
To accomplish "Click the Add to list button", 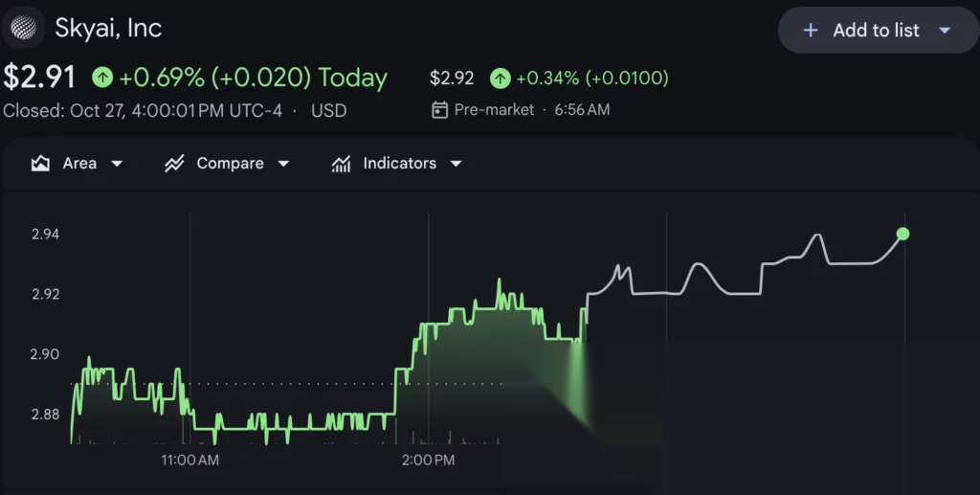I will tap(879, 30).
